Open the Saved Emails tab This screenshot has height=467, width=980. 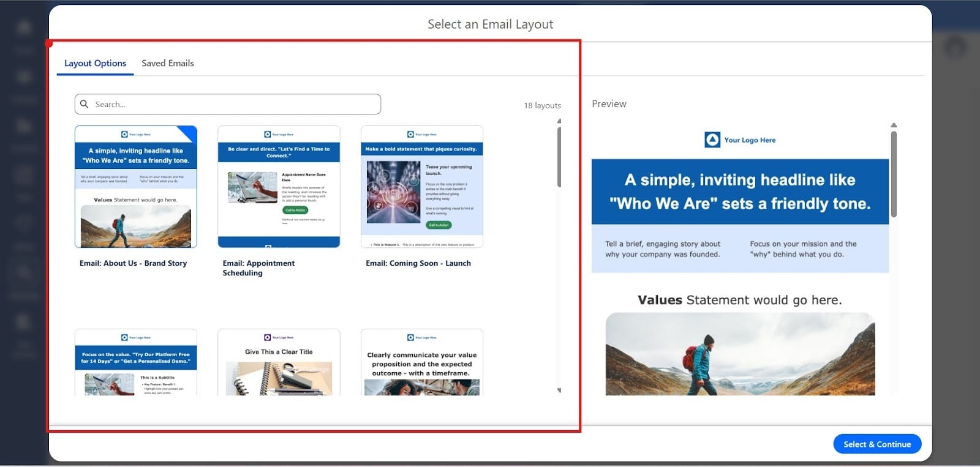pos(167,63)
